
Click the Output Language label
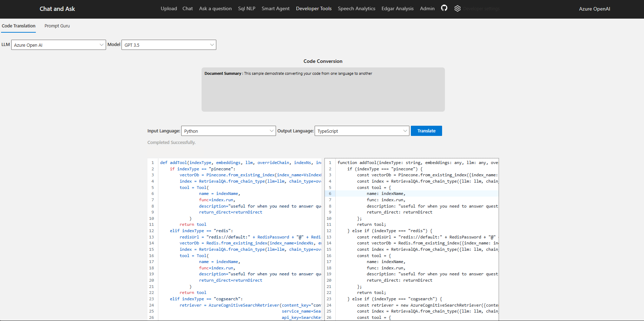tap(295, 131)
